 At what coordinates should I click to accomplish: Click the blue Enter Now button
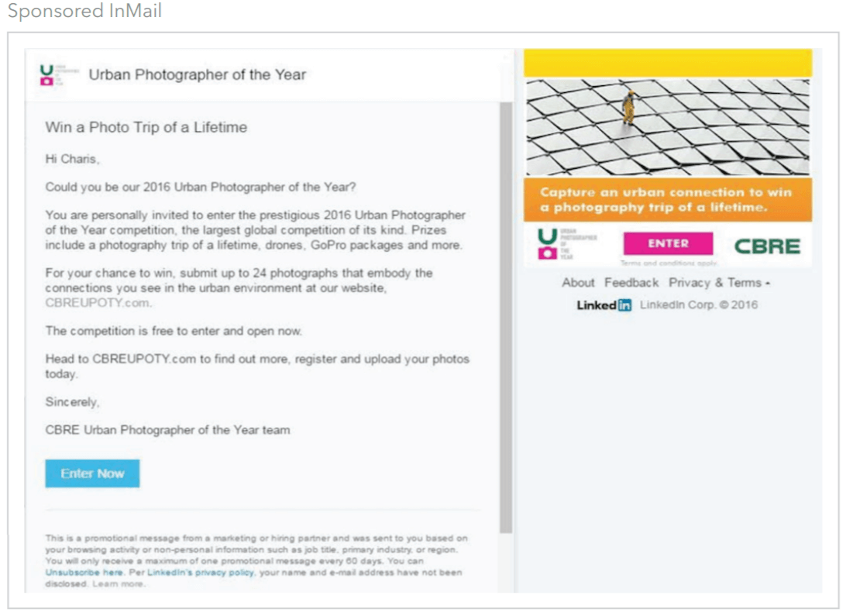coord(92,473)
